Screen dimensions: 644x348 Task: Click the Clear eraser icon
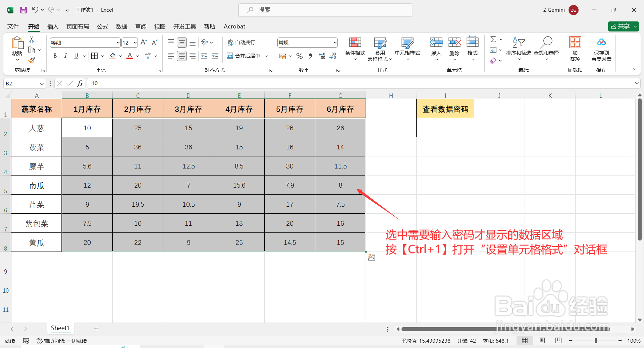(493, 61)
